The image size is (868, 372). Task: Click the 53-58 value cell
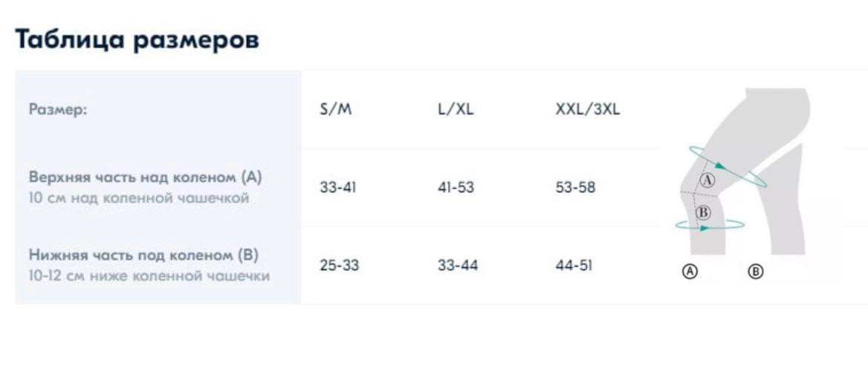coord(575,187)
